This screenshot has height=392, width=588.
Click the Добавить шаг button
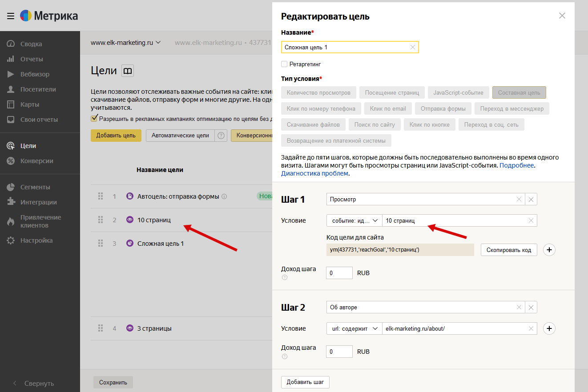(305, 382)
